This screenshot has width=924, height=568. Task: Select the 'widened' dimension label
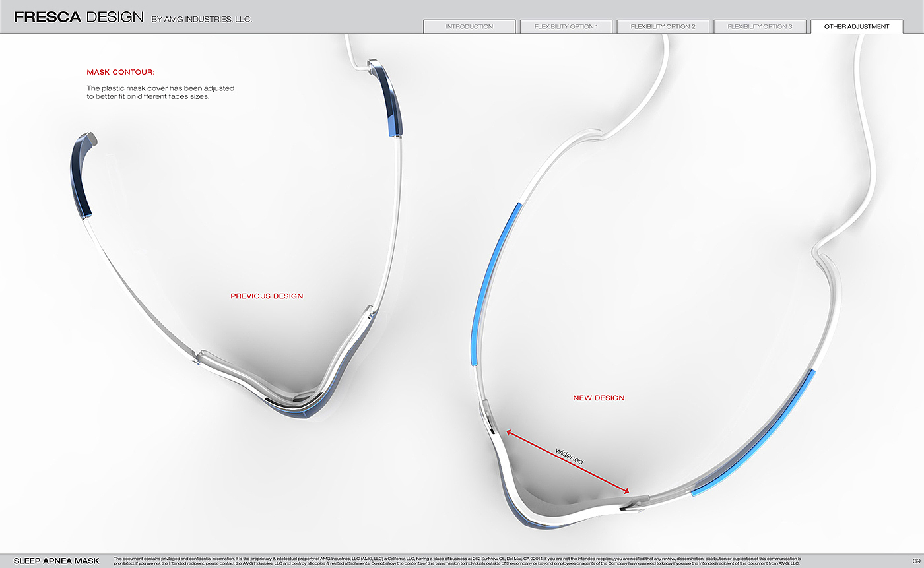569,456
